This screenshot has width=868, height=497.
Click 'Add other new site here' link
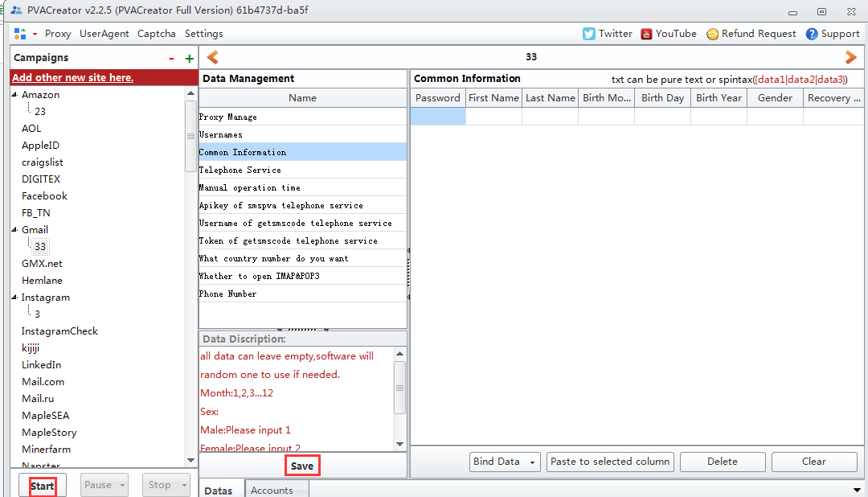[x=73, y=77]
